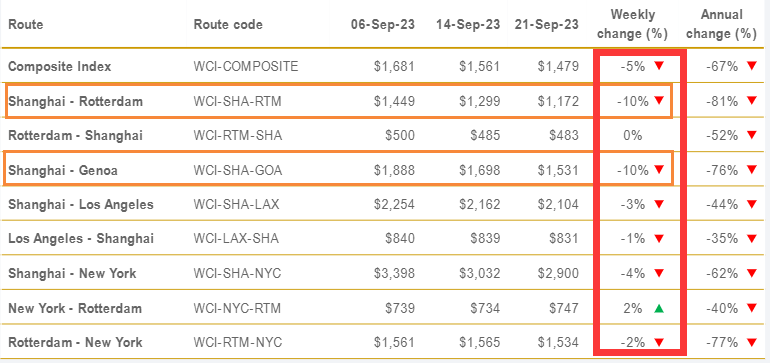
Task: Click the 21-Sep-23 column header
Action: [x=547, y=24]
